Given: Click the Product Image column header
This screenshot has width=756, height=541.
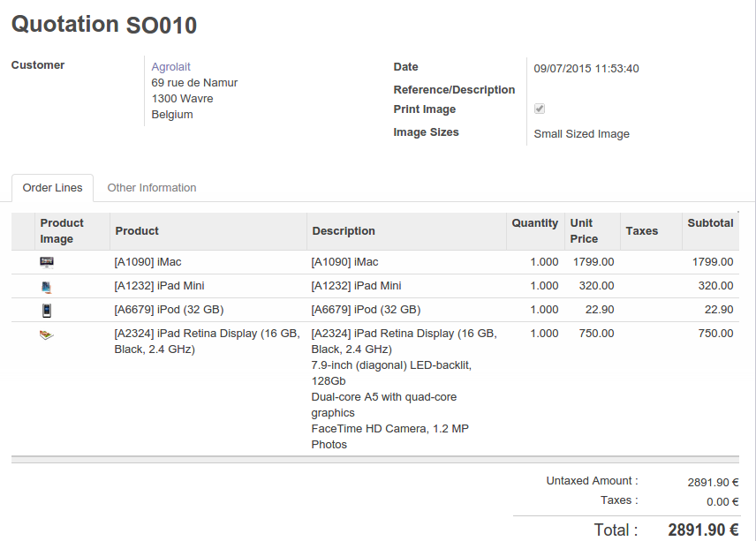Looking at the screenshot, I should (72, 231).
